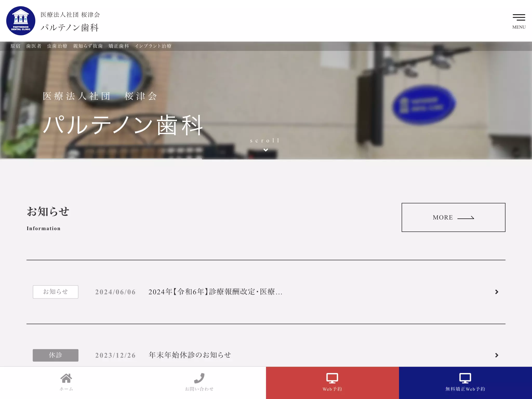This screenshot has width=532, height=399.
Task: Click the Web予約 label on red button
Action: click(332, 389)
